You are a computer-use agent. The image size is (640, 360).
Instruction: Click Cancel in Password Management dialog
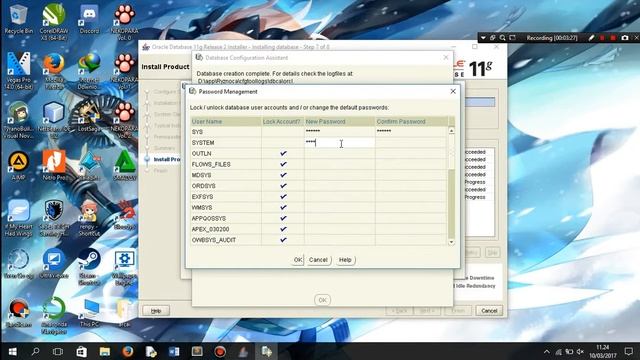click(x=318, y=260)
